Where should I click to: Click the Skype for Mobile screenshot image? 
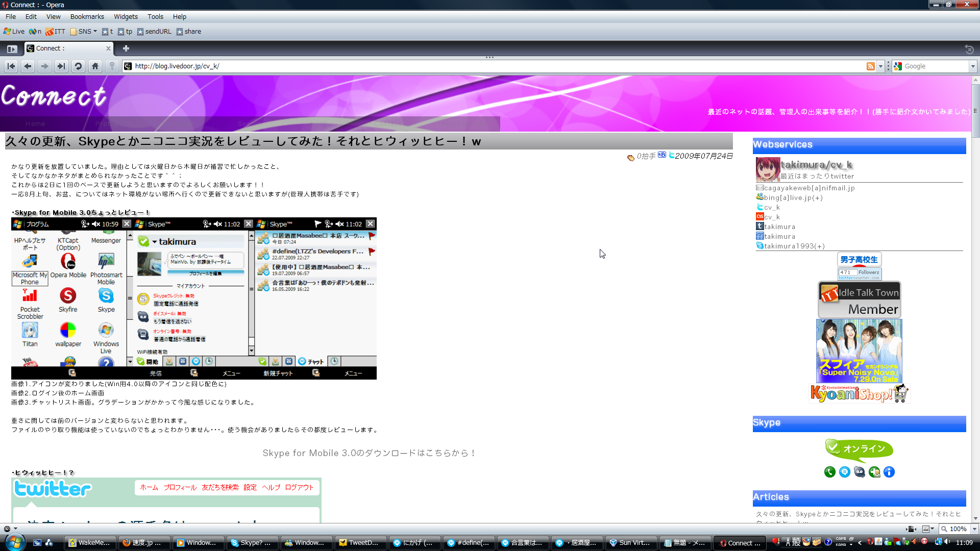[194, 298]
